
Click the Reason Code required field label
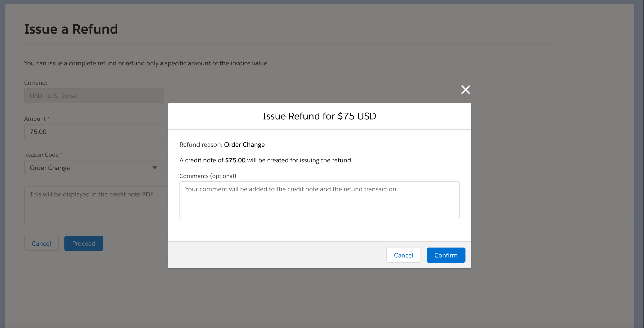pos(41,155)
